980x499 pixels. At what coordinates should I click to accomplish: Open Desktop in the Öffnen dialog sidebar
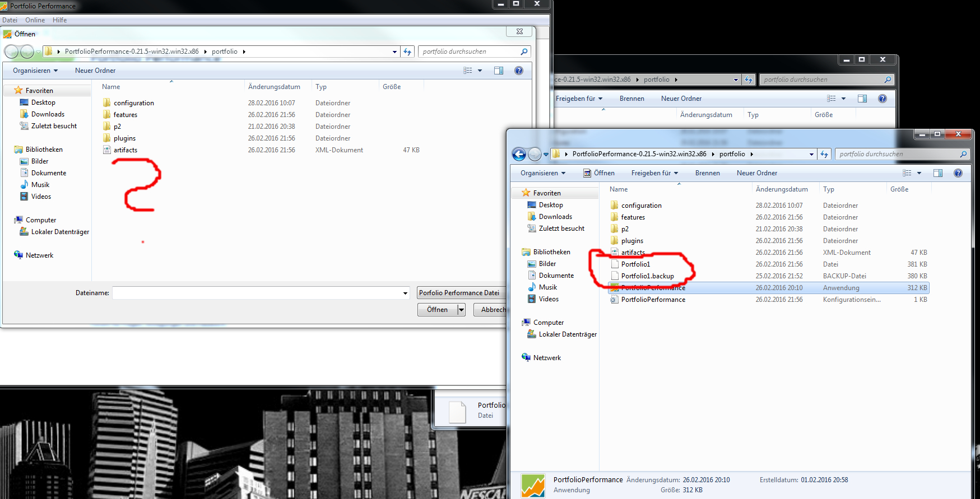(43, 102)
